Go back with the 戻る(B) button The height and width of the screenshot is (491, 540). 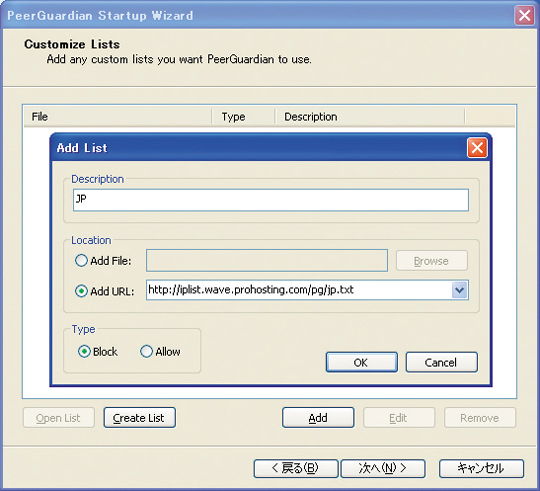coord(296,468)
